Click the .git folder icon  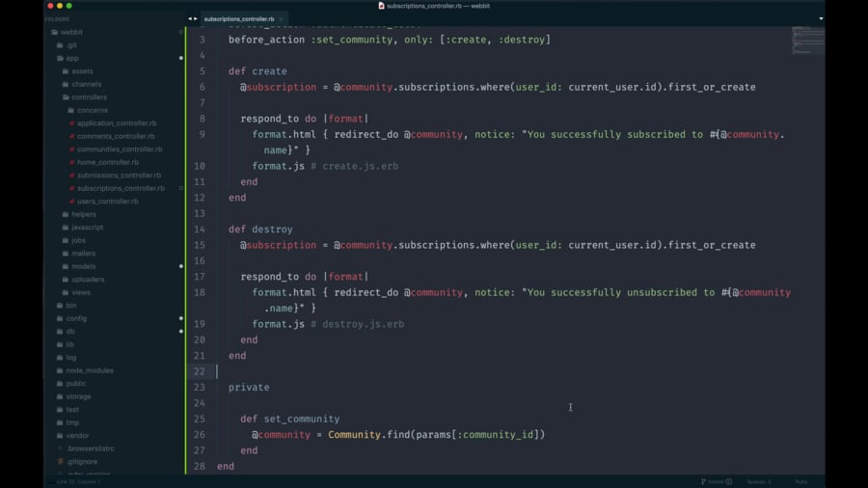pyautogui.click(x=60, y=45)
